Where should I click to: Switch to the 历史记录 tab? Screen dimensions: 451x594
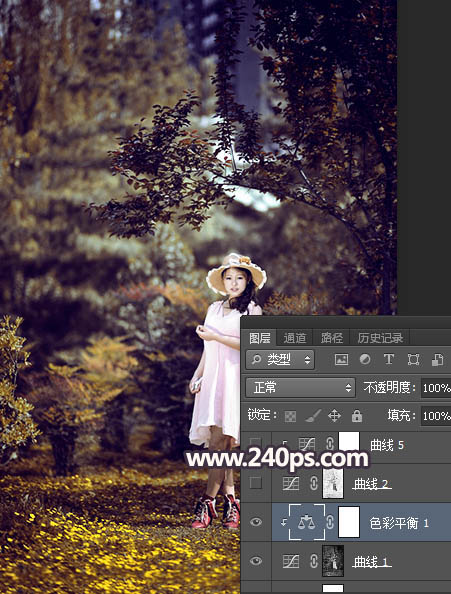[x=380, y=338]
